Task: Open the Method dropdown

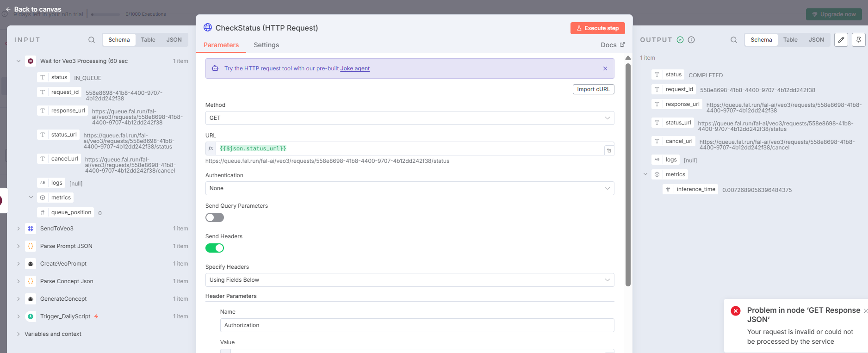Action: tap(409, 118)
